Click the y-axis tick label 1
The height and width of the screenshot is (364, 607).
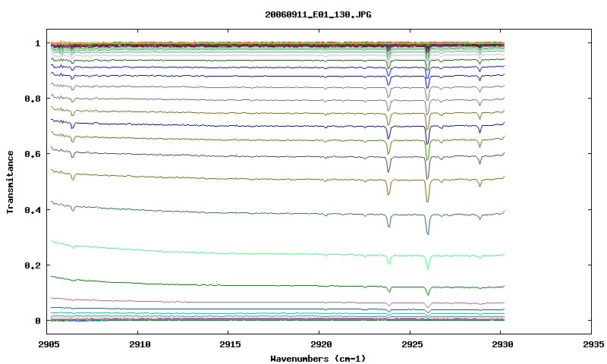[x=38, y=43]
